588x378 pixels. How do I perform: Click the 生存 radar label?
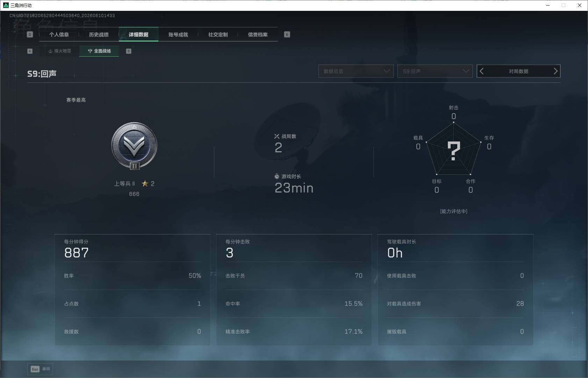click(489, 138)
